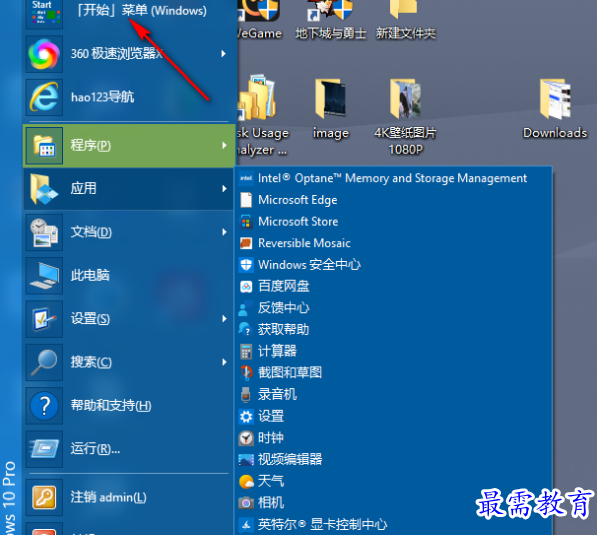Click the 设置 gear icon in submenu

(x=246, y=416)
